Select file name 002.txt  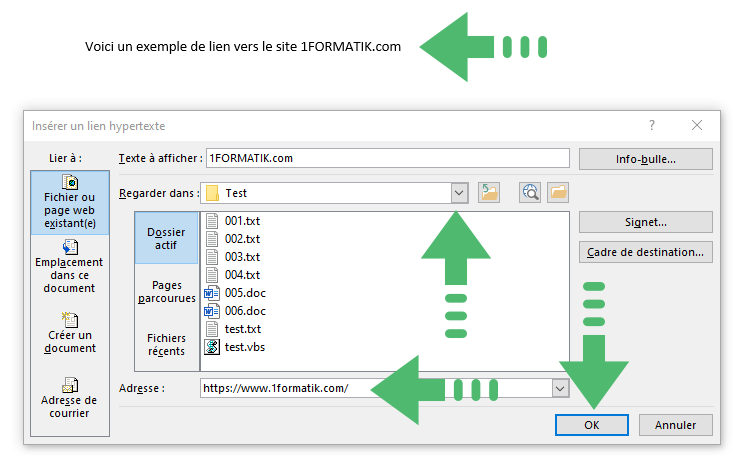pos(242,239)
